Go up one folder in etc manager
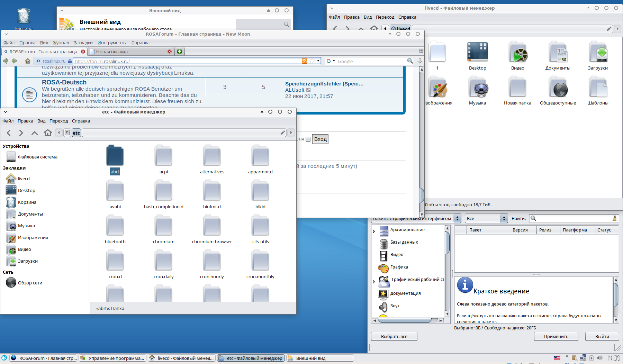Image resolution: width=623 pixels, height=364 pixels. coord(34,133)
